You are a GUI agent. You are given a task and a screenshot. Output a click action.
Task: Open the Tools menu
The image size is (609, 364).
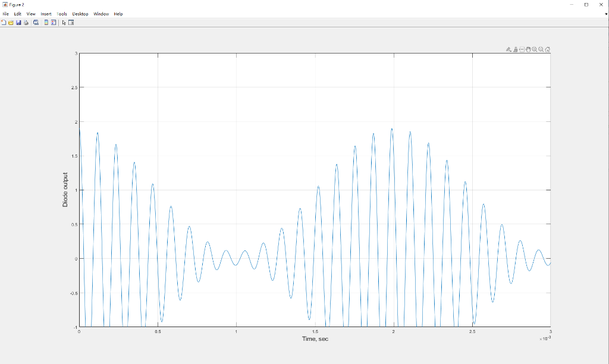62,13
